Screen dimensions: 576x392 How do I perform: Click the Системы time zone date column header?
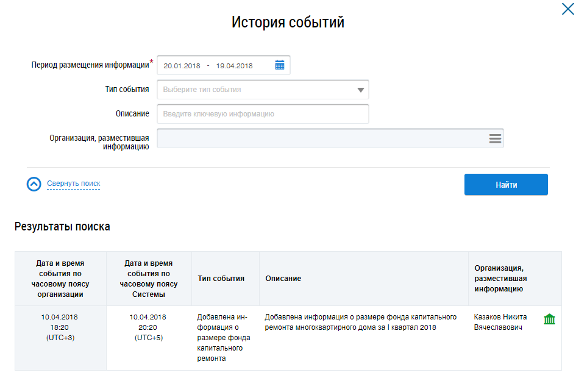(x=148, y=279)
